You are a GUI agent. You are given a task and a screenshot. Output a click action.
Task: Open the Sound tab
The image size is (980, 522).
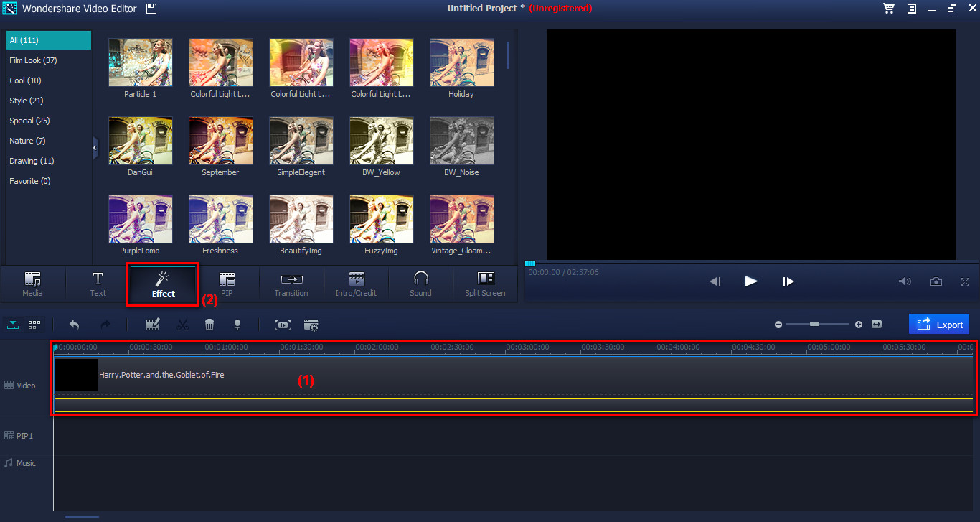(420, 284)
